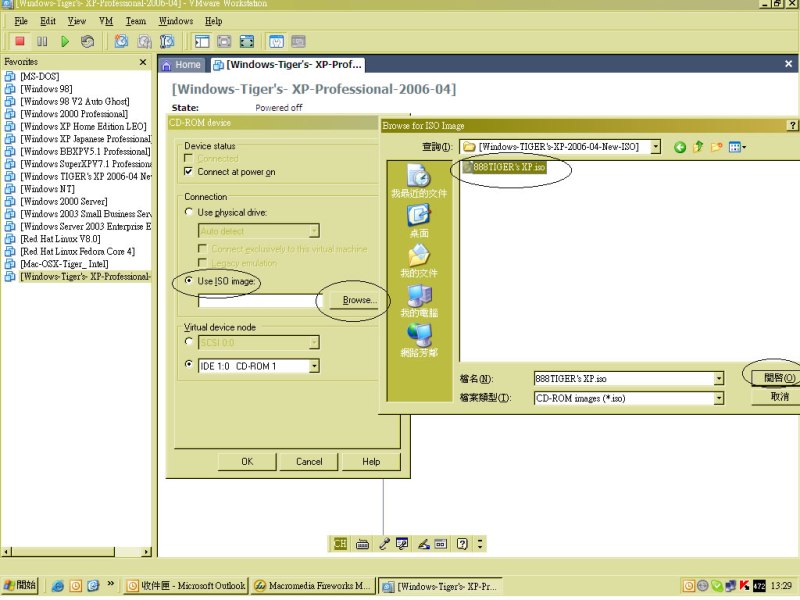Open the View menu
This screenshot has width=800, height=600.
point(77,21)
